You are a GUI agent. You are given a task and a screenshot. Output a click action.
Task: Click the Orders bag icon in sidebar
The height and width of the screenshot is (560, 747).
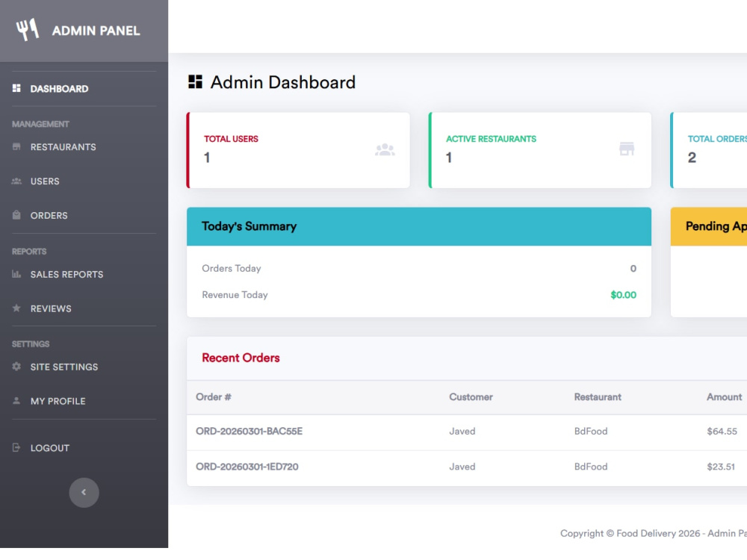16,215
